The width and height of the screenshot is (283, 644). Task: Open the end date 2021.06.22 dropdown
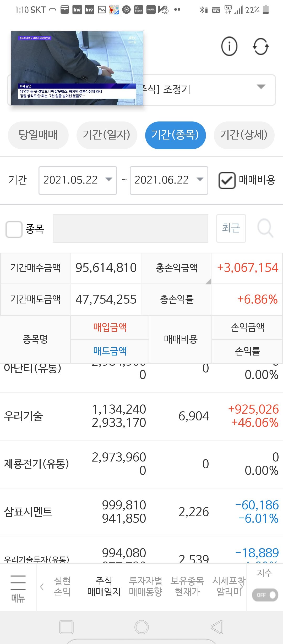(169, 180)
